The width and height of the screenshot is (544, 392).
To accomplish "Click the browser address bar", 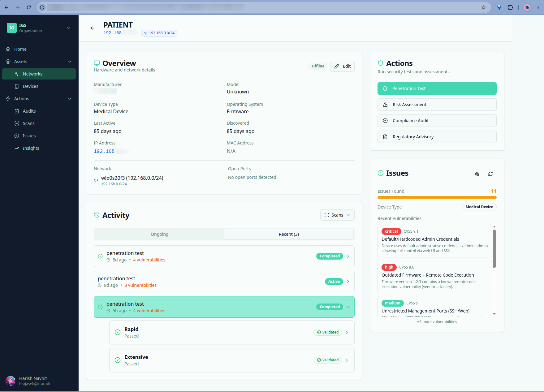I will pos(263,7).
